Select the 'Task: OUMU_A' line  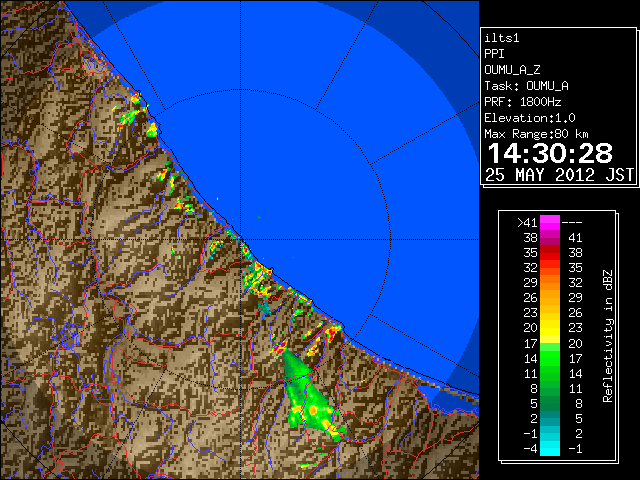(527, 86)
